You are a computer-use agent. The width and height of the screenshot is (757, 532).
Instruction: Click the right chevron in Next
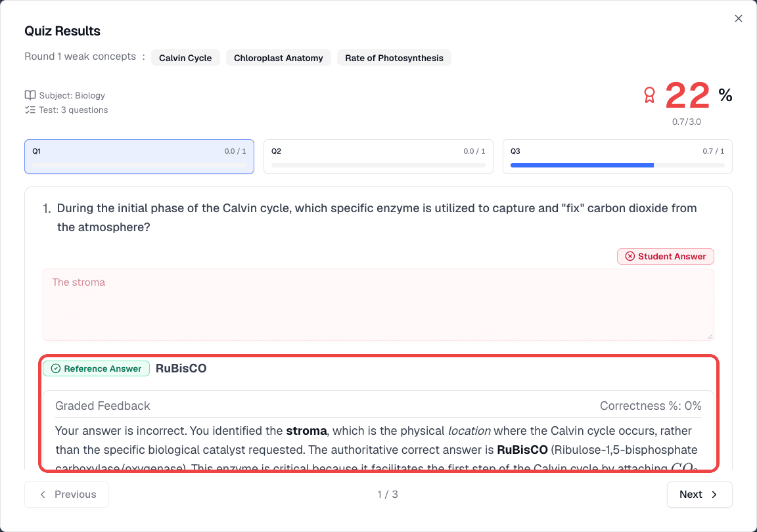714,495
